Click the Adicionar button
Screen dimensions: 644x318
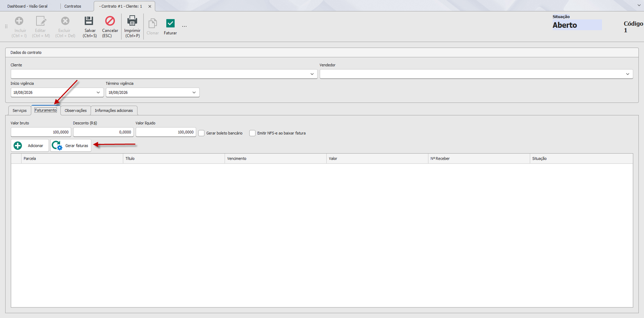click(30, 145)
